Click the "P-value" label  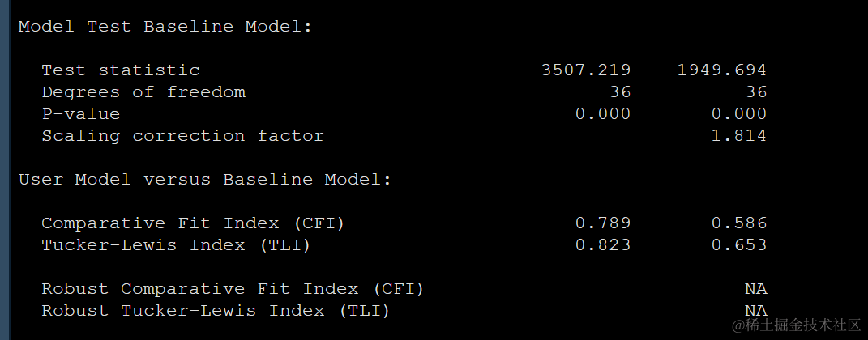81,114
